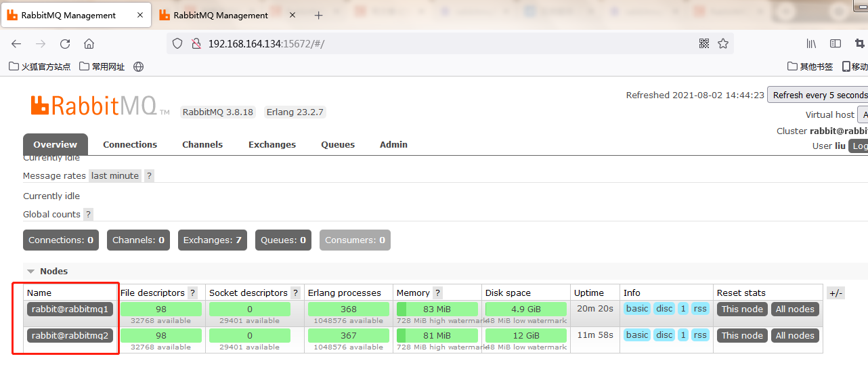The image size is (868, 365).
Task: Open the Queues tab
Action: click(338, 144)
